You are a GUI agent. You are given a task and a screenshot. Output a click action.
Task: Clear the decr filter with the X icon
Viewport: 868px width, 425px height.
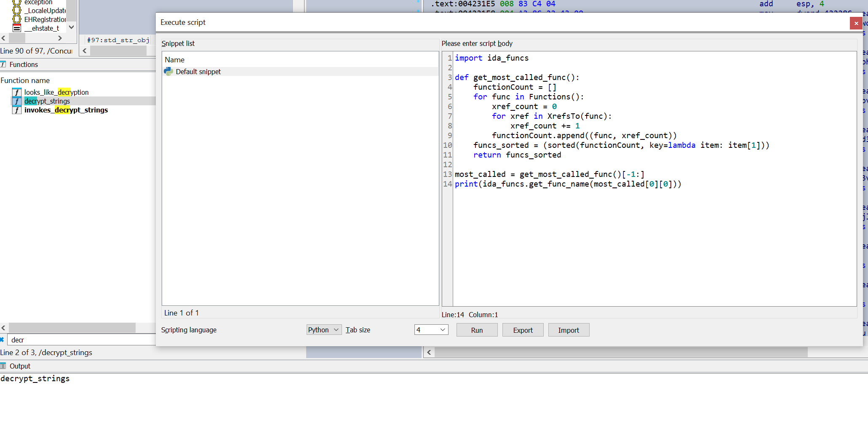click(x=2, y=339)
